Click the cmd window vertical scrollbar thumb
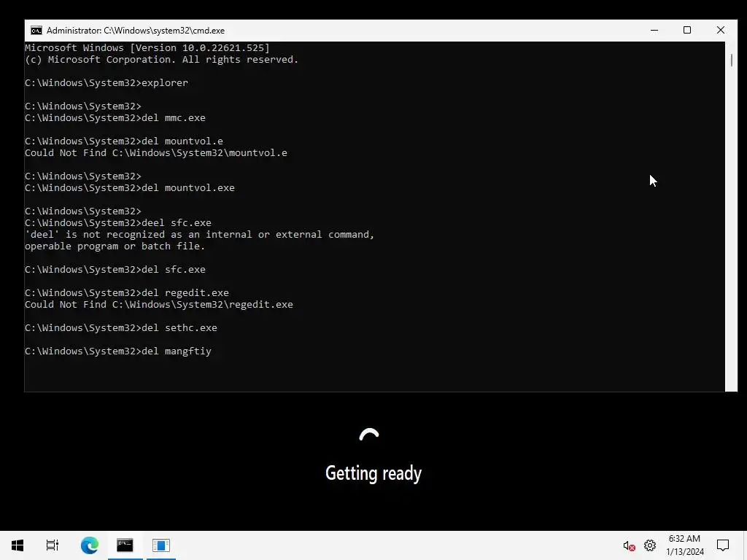 [731, 61]
